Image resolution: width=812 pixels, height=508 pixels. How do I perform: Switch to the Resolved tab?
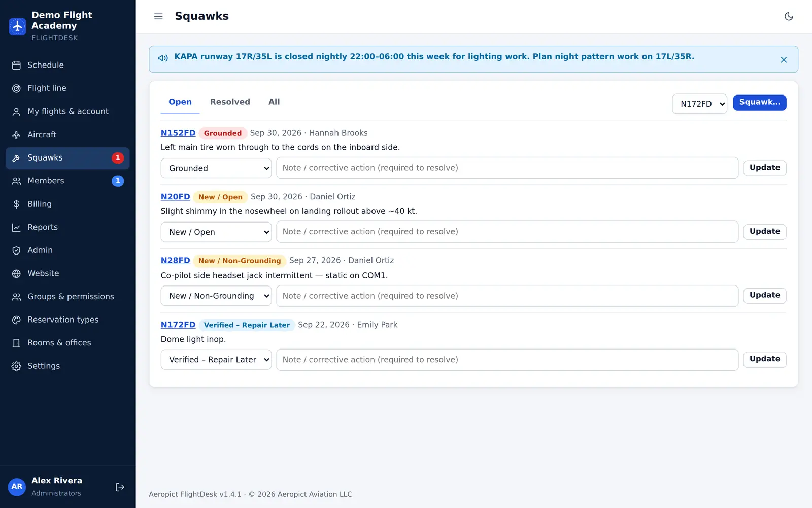tap(230, 102)
